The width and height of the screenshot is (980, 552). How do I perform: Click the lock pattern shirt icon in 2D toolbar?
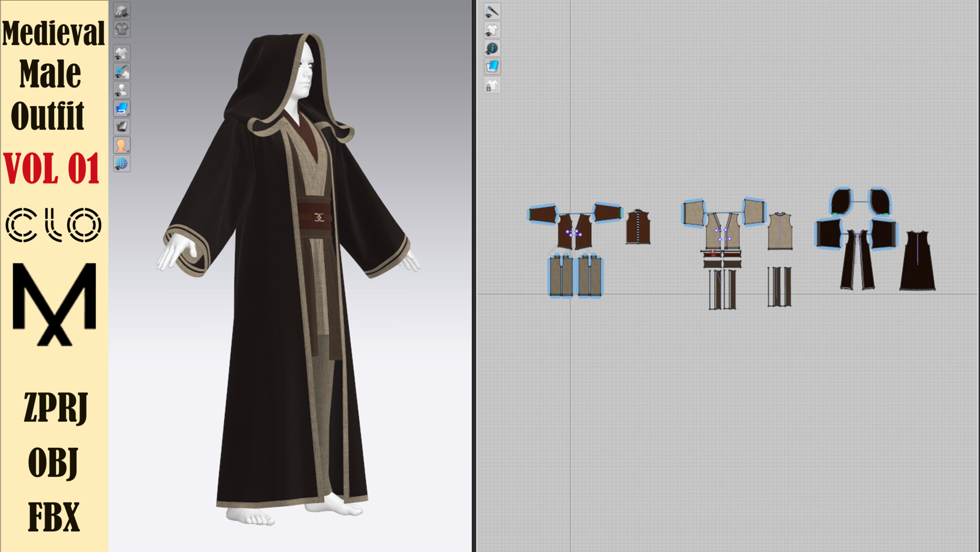click(492, 86)
